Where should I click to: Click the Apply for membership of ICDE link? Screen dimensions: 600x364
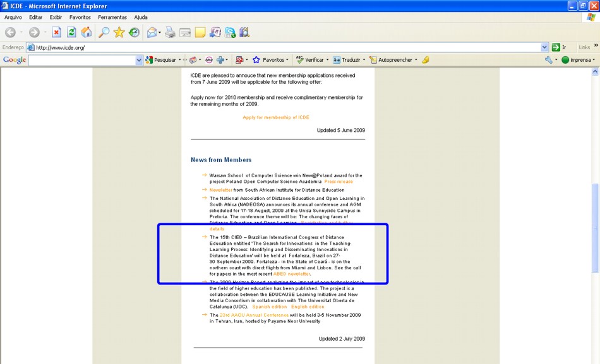click(x=276, y=117)
